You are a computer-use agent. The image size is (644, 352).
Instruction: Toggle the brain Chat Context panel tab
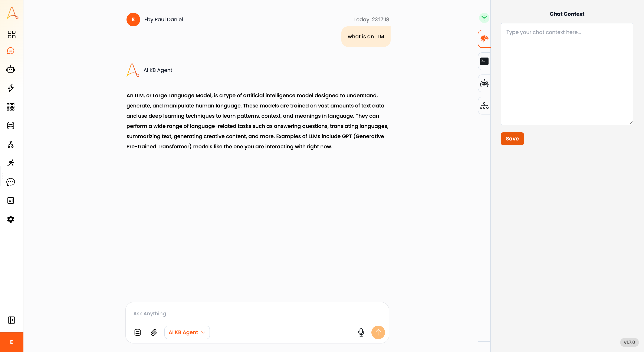pos(484,39)
